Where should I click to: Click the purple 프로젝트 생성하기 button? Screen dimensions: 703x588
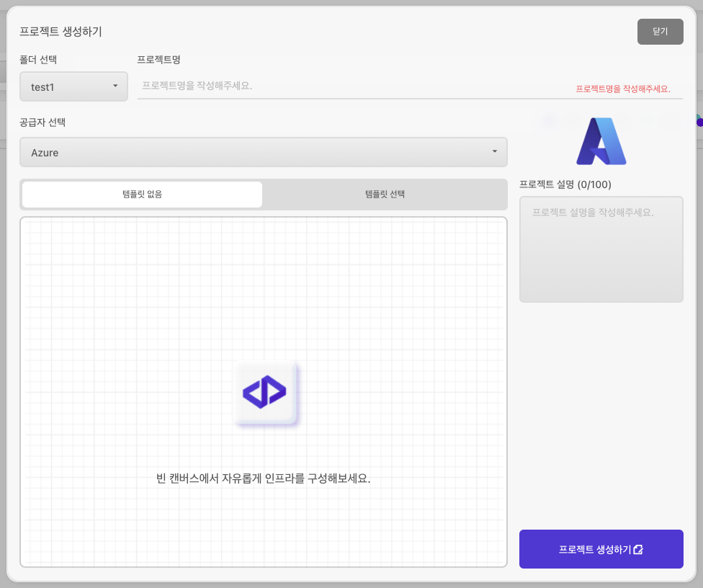601,549
